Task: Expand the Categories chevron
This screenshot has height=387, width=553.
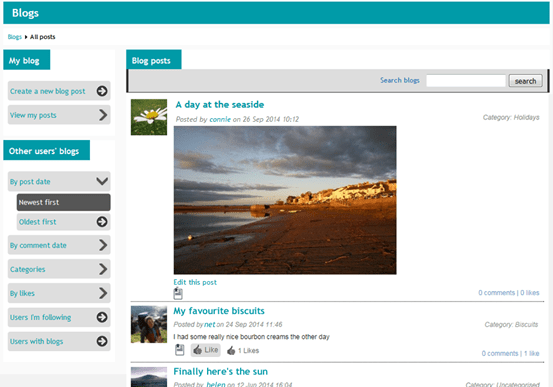Action: pyautogui.click(x=103, y=269)
